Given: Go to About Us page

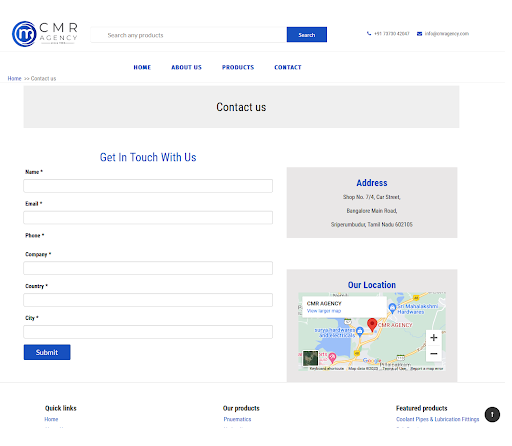Looking at the screenshot, I should click(x=186, y=67).
